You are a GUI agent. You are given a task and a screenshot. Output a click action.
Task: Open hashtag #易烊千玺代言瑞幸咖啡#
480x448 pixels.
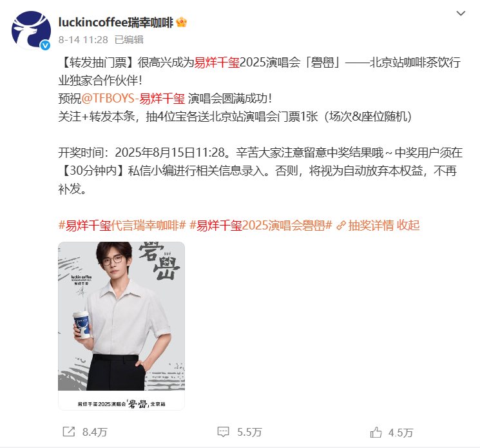(122, 226)
